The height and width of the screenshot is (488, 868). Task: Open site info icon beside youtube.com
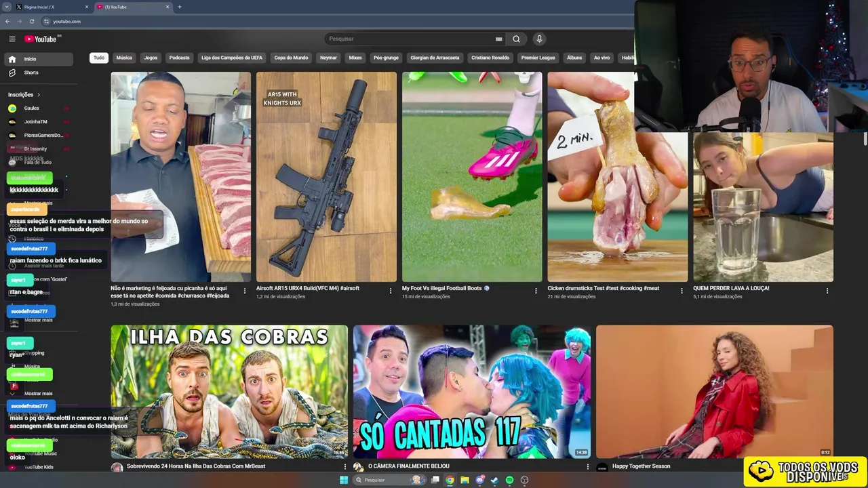pyautogui.click(x=45, y=21)
